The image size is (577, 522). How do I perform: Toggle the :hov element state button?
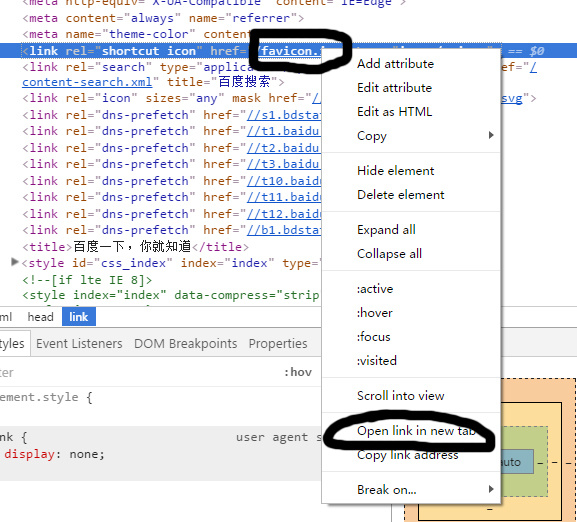[x=298, y=372]
